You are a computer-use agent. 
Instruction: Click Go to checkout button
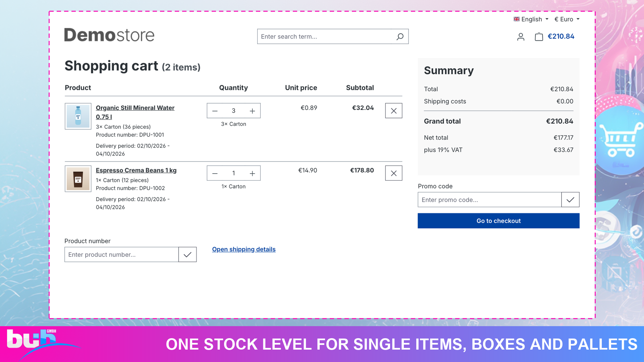coord(498,221)
